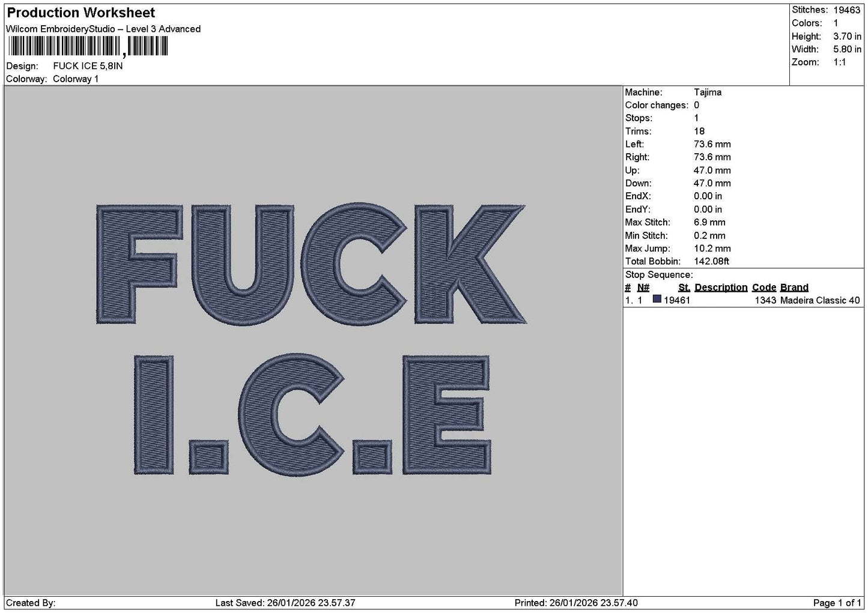This screenshot has height=613, width=868.
Task: Click the EndX value 0.00 in
Action: click(708, 196)
